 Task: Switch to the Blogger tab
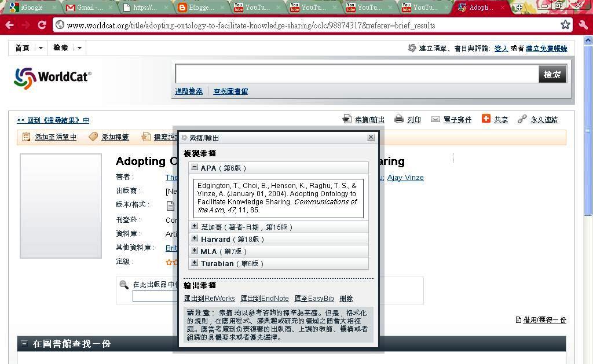pos(201,8)
